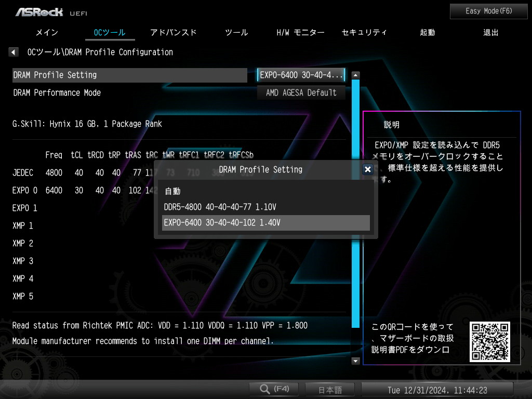This screenshot has height=399, width=532.
Task: Select the DRAM Profile Setting row
Action: [130, 75]
